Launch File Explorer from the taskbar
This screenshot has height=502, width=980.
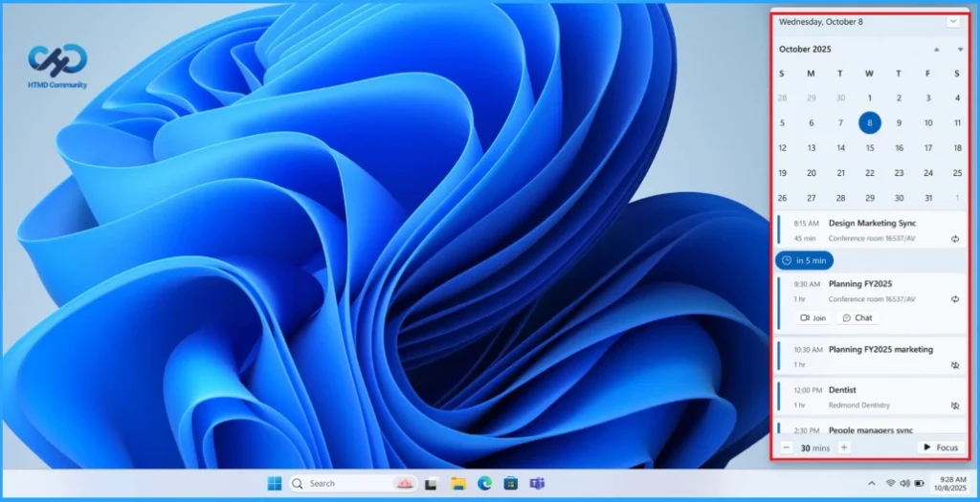458,483
